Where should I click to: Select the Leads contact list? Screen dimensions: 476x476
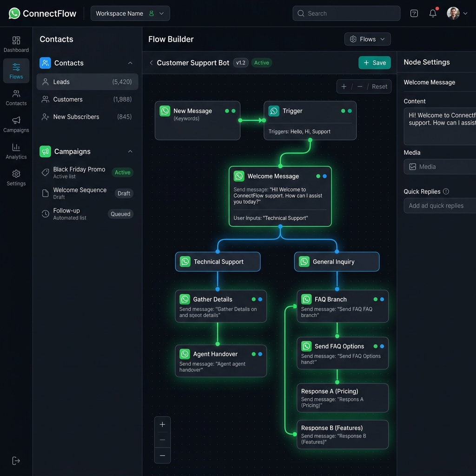(87, 82)
